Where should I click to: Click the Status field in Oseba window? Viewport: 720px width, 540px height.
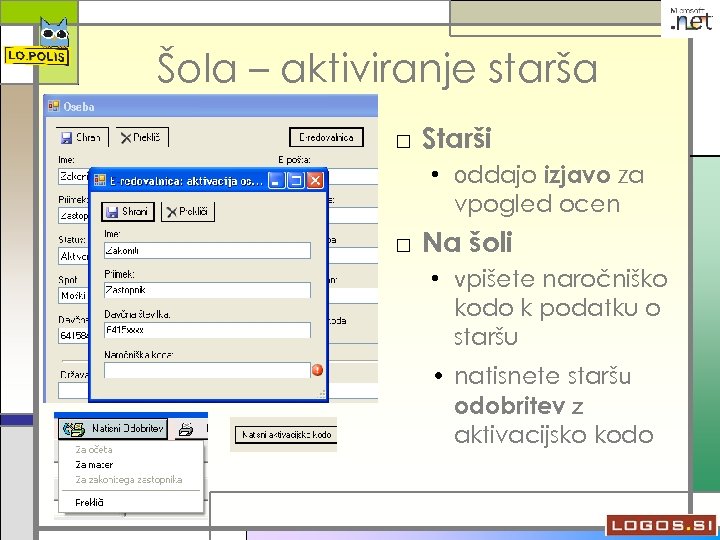click(73, 256)
